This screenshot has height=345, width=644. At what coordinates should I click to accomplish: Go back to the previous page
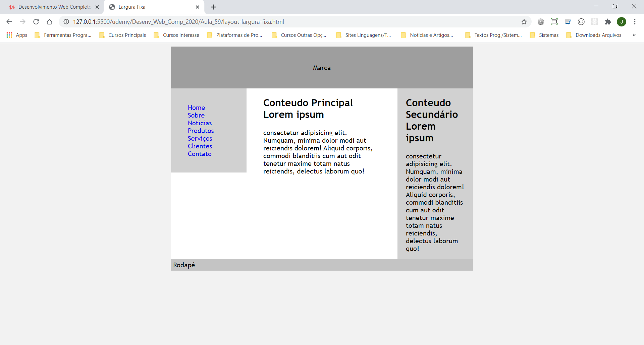9,22
